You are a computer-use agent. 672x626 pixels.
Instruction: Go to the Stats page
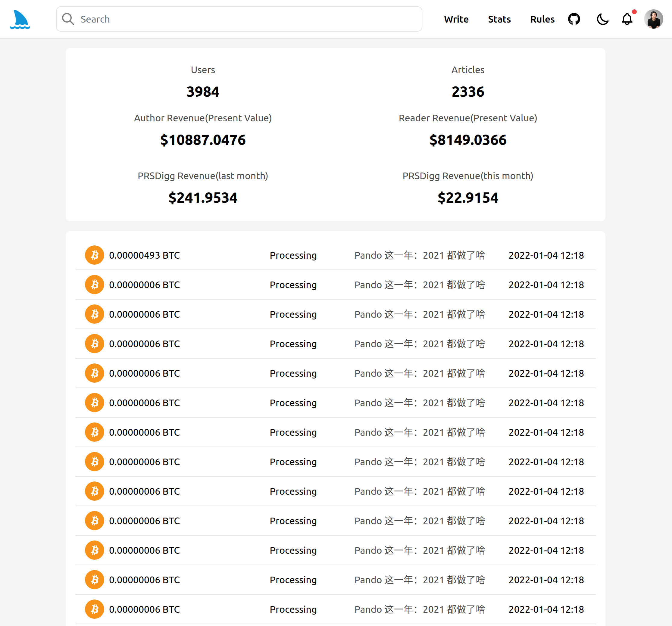(499, 19)
